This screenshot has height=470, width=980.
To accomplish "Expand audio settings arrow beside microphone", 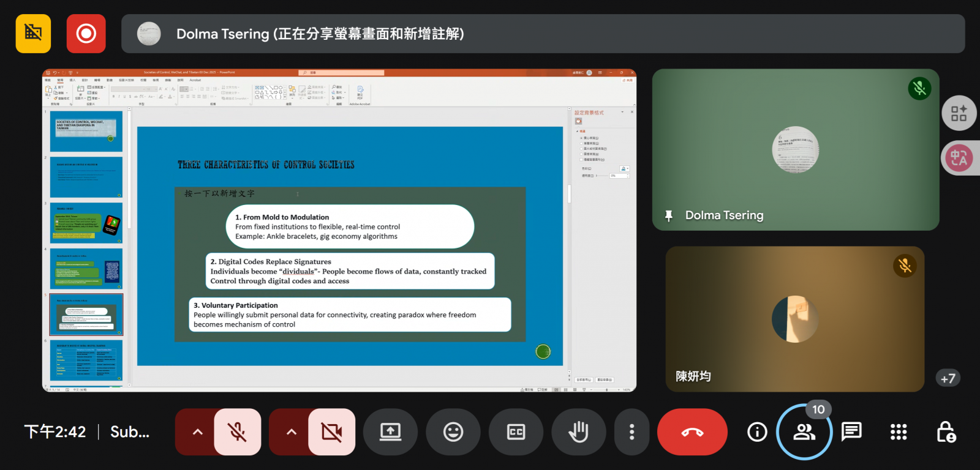I will coord(197,432).
